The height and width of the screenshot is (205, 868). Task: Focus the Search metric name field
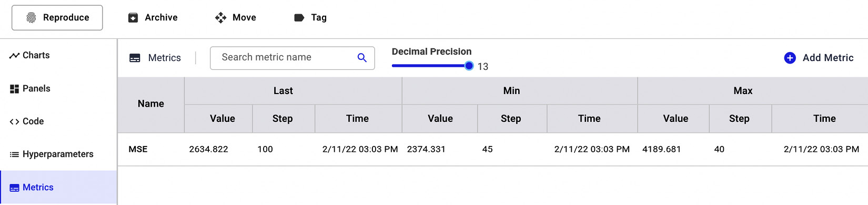coord(292,58)
